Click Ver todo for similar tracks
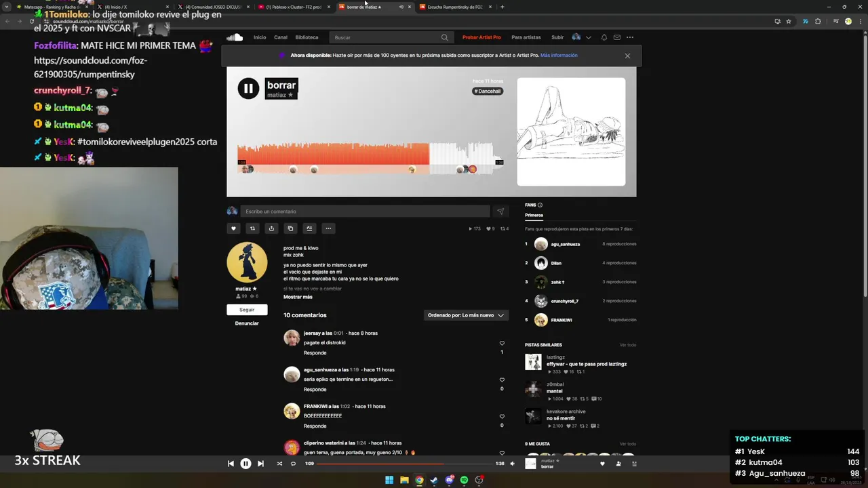 click(x=627, y=345)
